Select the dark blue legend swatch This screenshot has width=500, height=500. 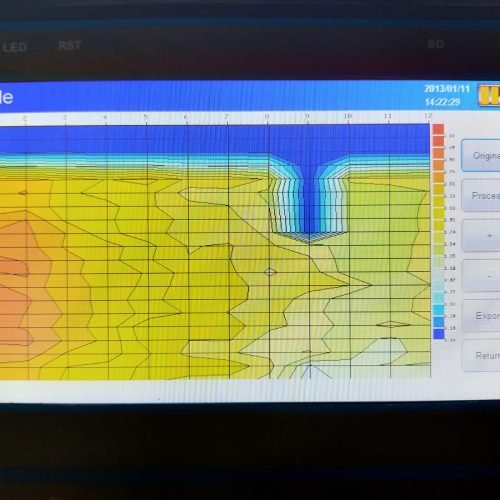(x=438, y=334)
